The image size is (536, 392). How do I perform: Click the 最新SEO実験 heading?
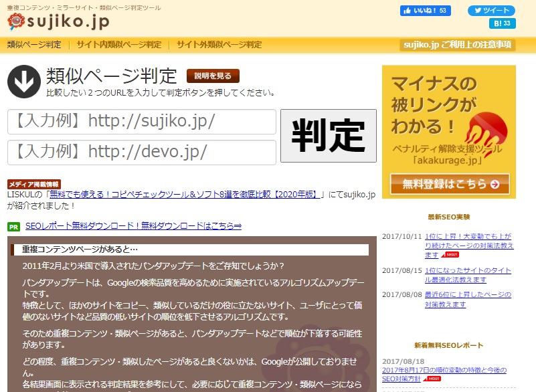point(449,217)
